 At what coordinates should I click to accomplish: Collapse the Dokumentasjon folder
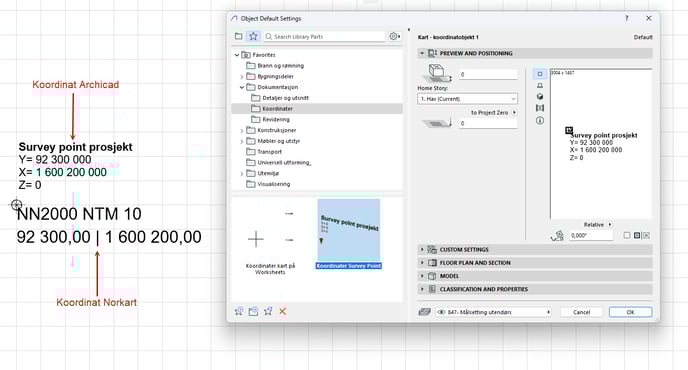pyautogui.click(x=242, y=87)
